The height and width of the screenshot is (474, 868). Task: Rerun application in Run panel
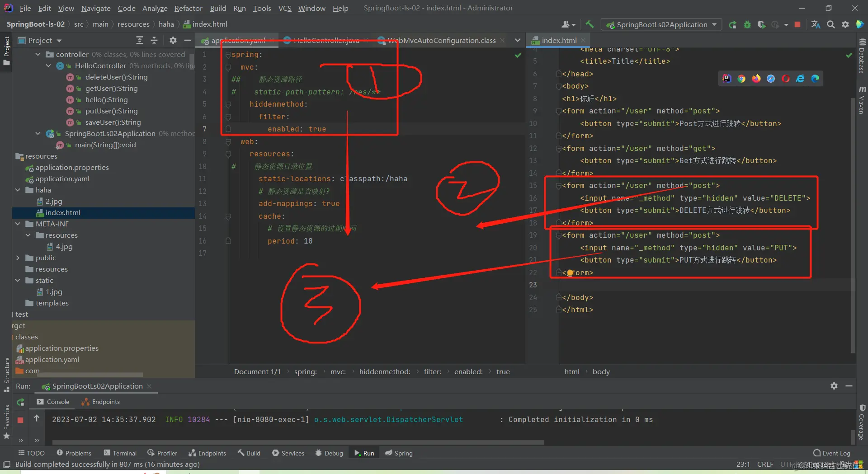pos(20,402)
